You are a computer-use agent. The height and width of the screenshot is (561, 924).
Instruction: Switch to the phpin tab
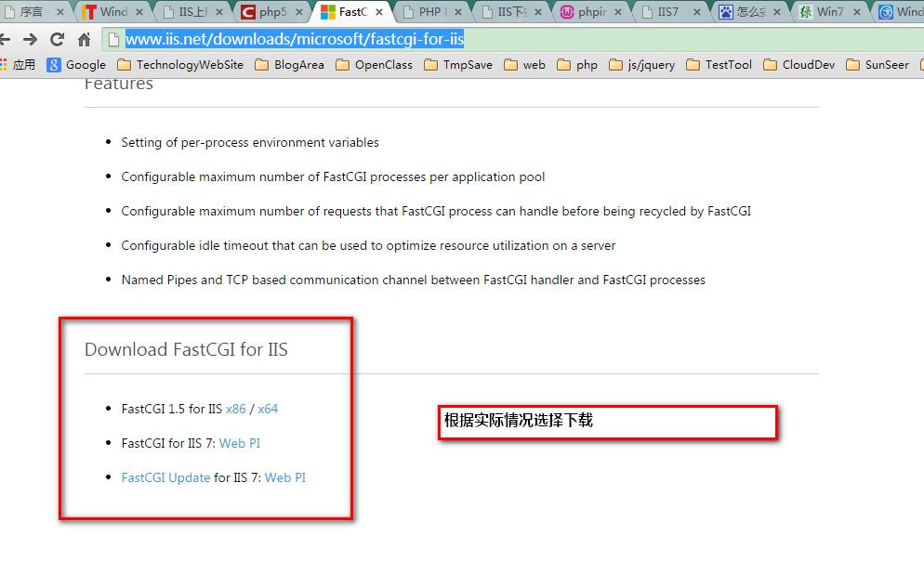(x=591, y=12)
